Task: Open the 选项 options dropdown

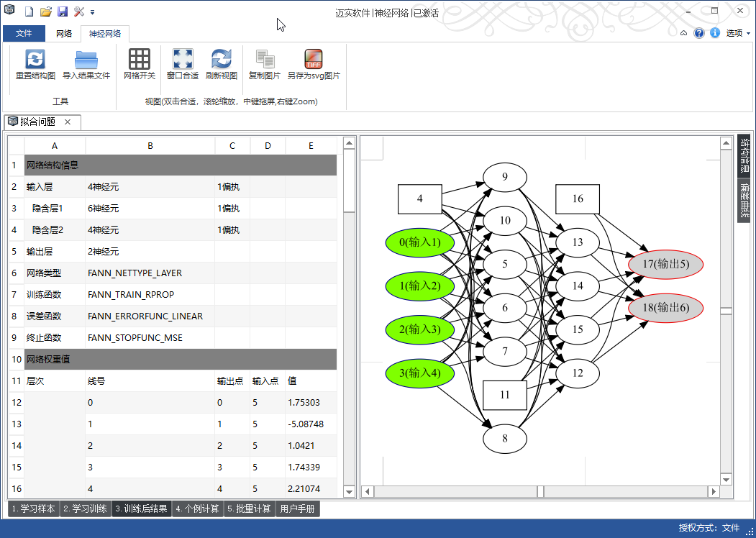Action: (x=738, y=33)
